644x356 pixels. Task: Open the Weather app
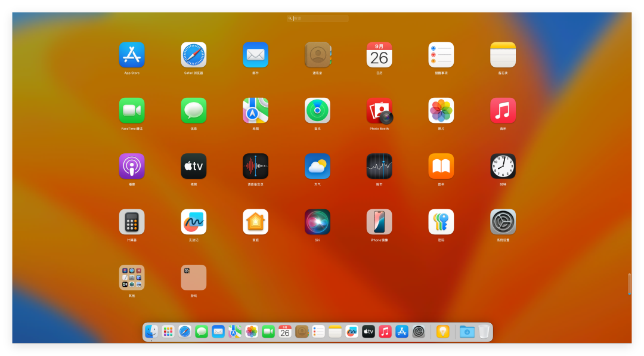(x=317, y=166)
